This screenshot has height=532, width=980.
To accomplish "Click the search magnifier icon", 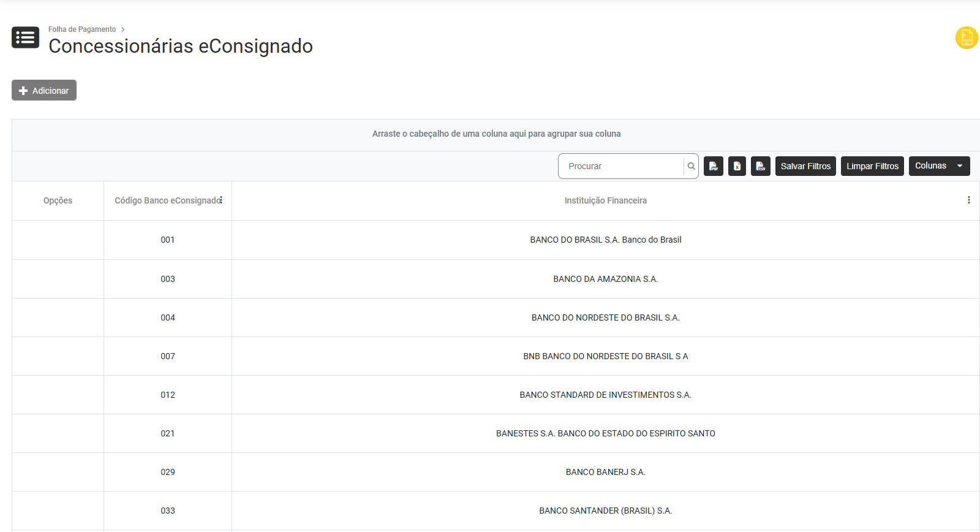I will 691,166.
